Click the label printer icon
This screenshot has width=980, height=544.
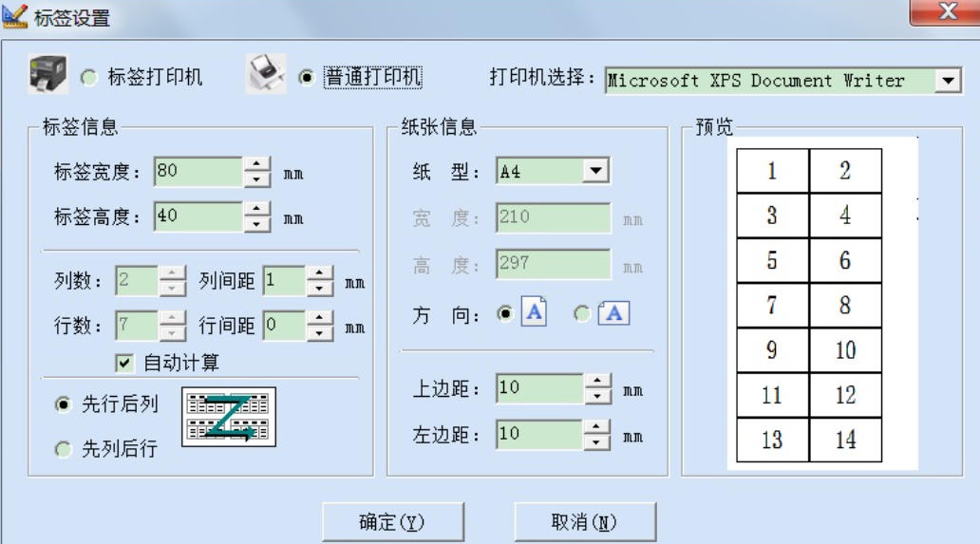point(47,74)
